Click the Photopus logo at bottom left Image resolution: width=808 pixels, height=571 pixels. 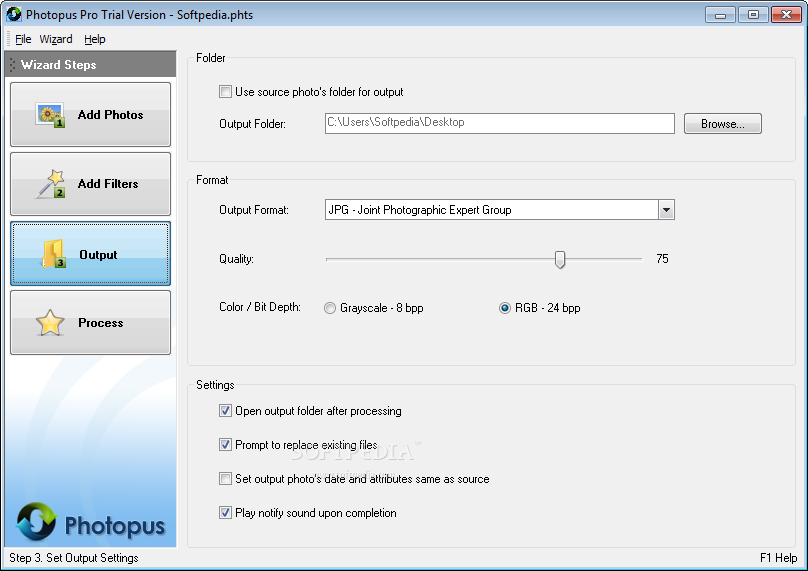click(91, 522)
